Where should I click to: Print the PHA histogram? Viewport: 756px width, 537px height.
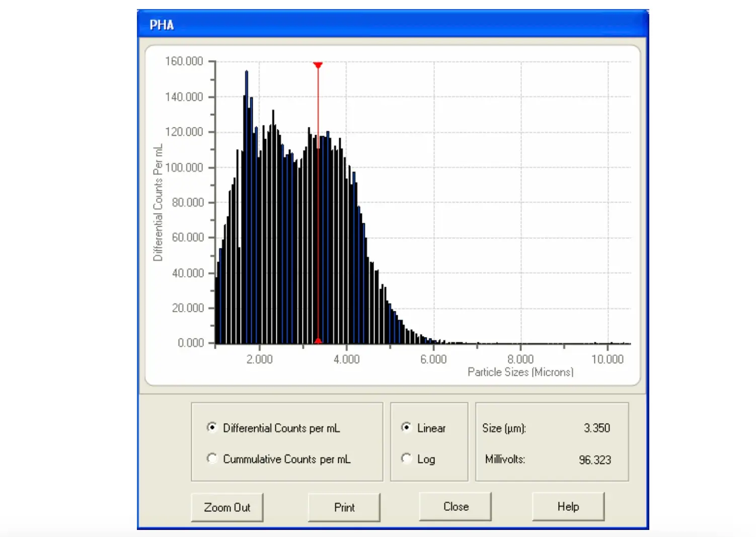344,507
